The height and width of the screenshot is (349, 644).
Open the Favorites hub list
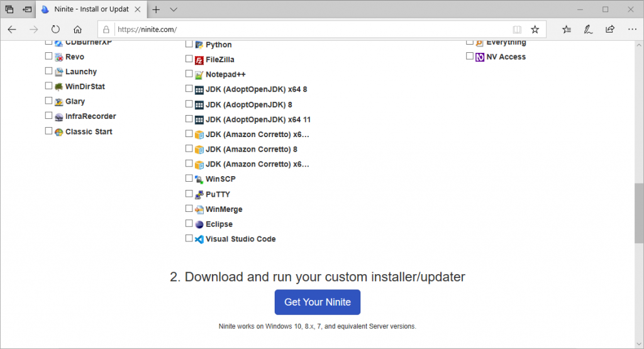567,29
